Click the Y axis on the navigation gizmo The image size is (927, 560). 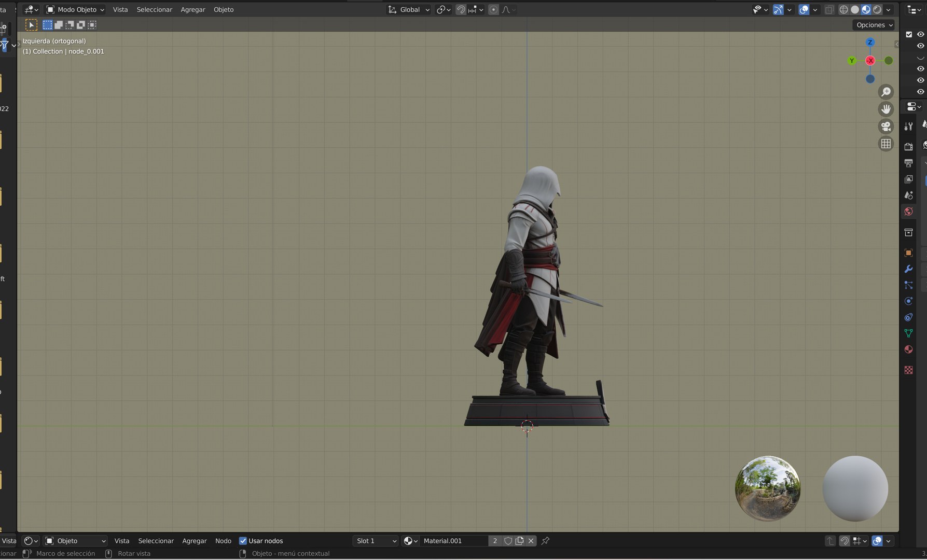[851, 61]
